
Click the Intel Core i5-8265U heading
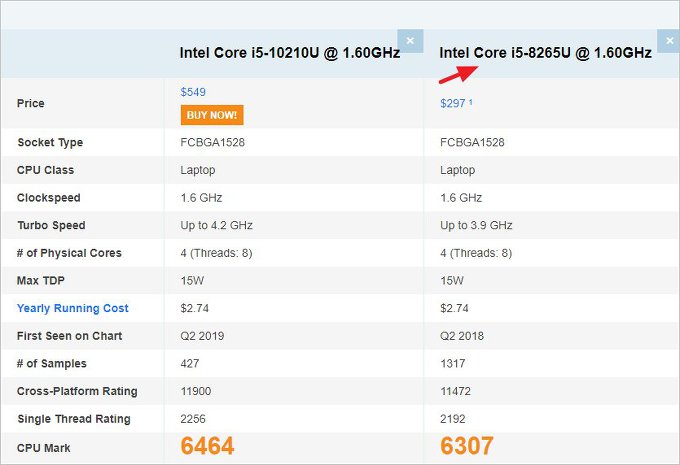click(546, 53)
